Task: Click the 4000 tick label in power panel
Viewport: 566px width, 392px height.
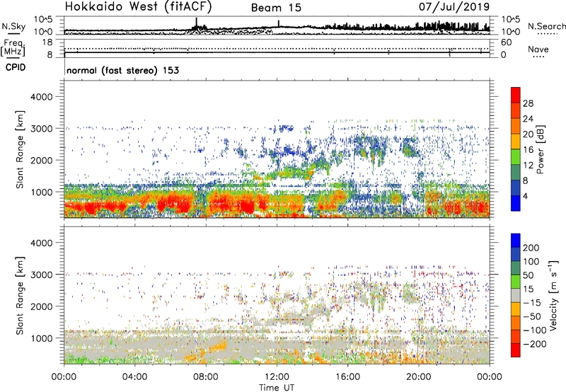Action: point(42,97)
